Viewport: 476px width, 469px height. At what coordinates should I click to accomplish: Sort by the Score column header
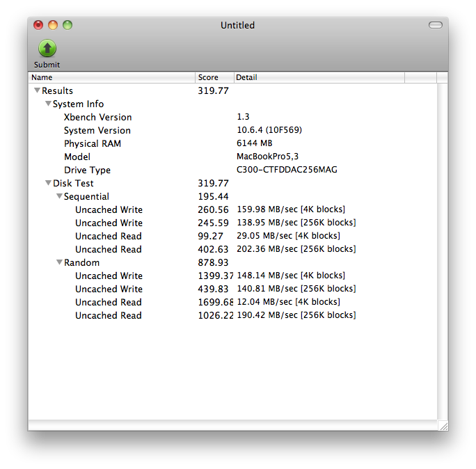(214, 77)
